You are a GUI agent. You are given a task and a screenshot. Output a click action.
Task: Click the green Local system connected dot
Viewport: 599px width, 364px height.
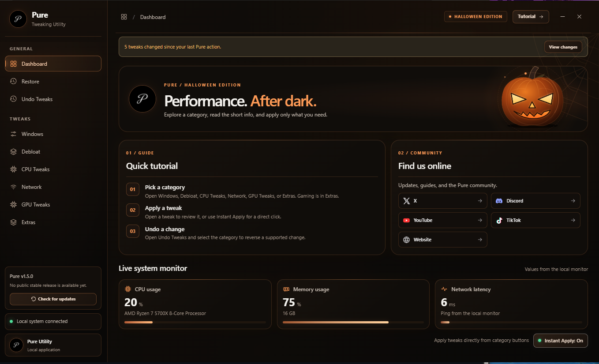click(11, 321)
